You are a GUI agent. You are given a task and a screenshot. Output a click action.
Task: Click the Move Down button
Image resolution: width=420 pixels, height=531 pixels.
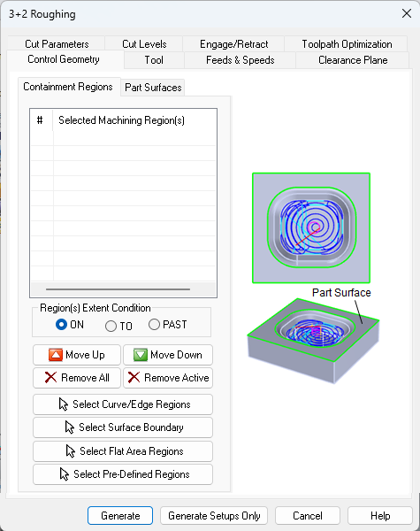[168, 355]
